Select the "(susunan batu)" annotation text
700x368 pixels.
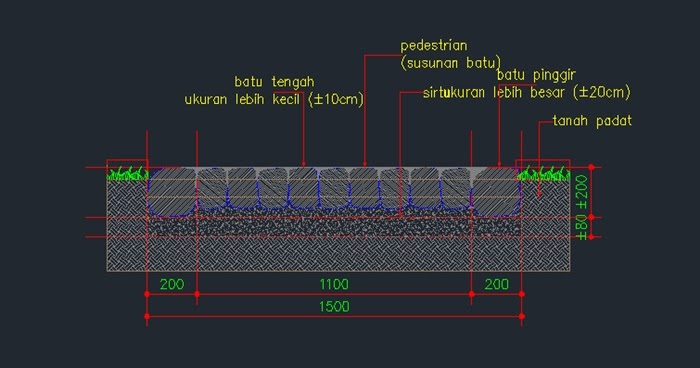[x=450, y=63]
